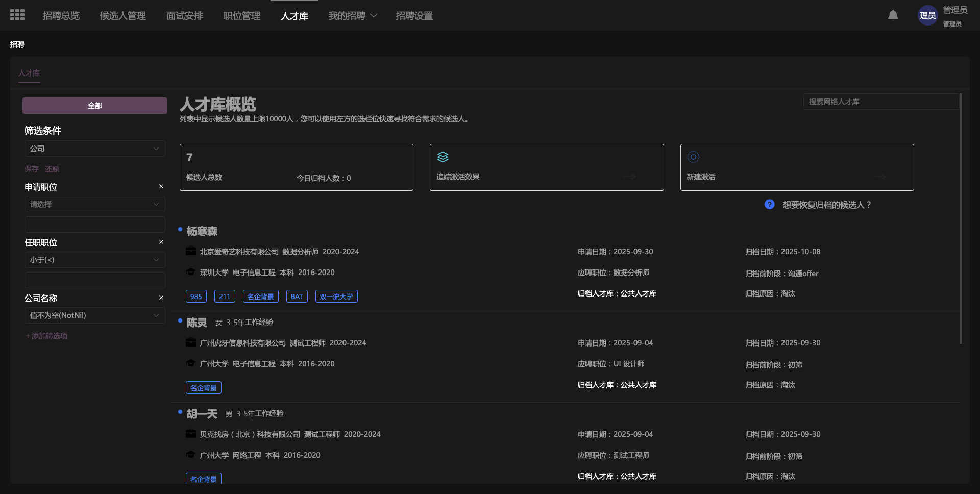Open the 管理员 user avatar

pyautogui.click(x=927, y=15)
